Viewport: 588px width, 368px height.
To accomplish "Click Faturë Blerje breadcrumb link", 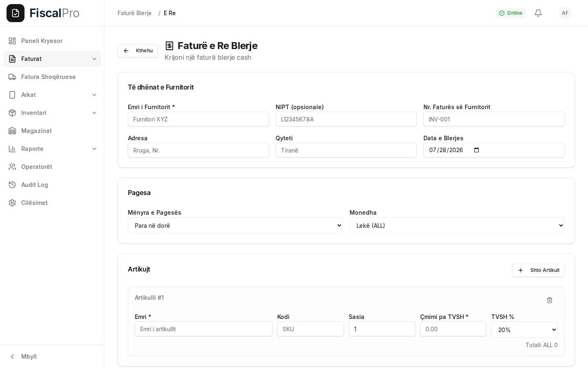I will click(x=134, y=13).
